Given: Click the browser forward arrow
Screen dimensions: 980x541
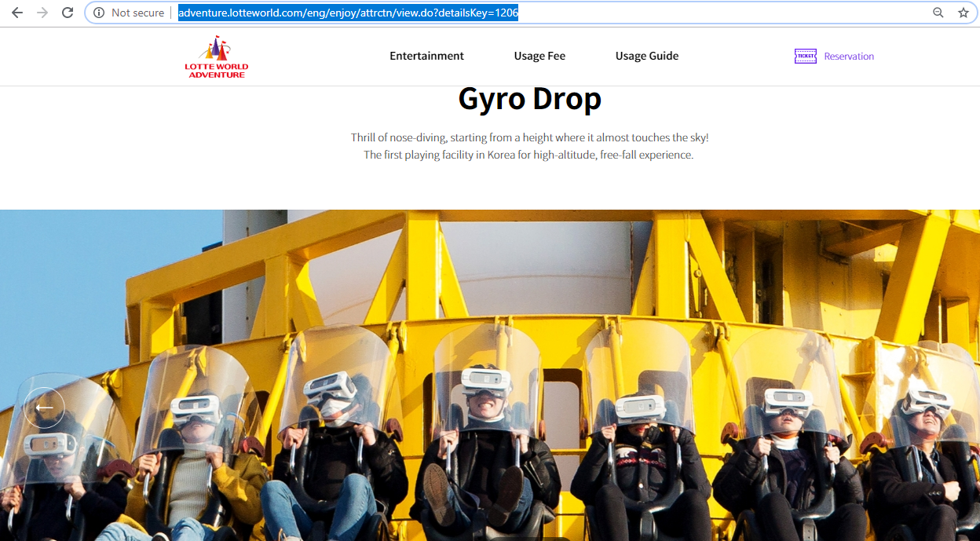Looking at the screenshot, I should [42, 13].
